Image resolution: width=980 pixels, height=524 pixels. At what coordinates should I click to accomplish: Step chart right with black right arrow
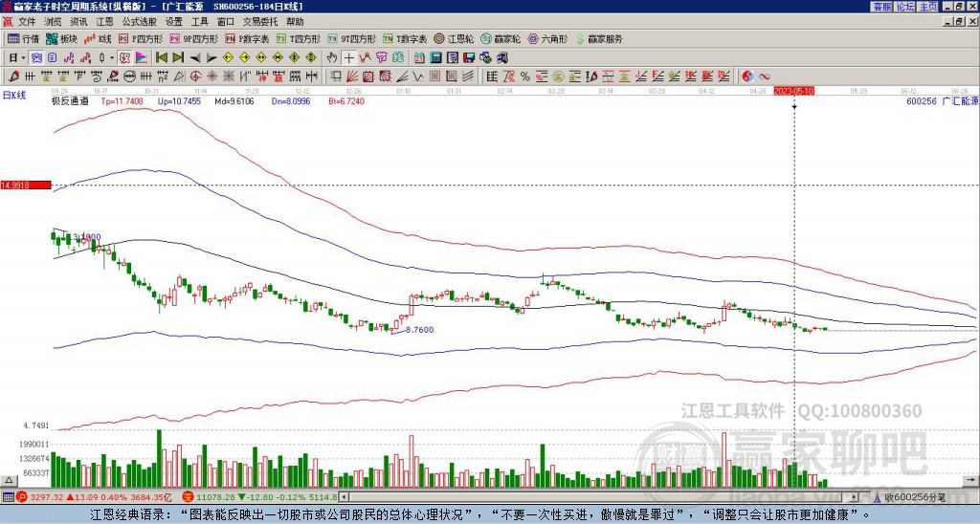(212, 57)
